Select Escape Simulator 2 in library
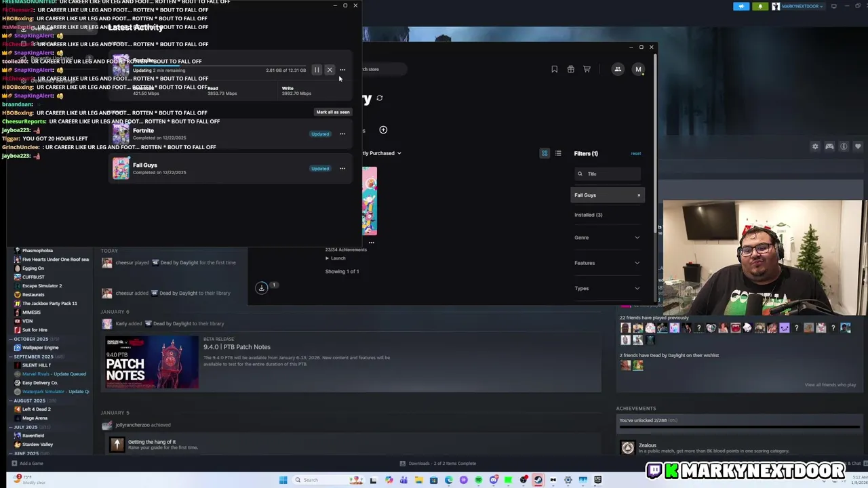868x488 pixels. [42, 286]
